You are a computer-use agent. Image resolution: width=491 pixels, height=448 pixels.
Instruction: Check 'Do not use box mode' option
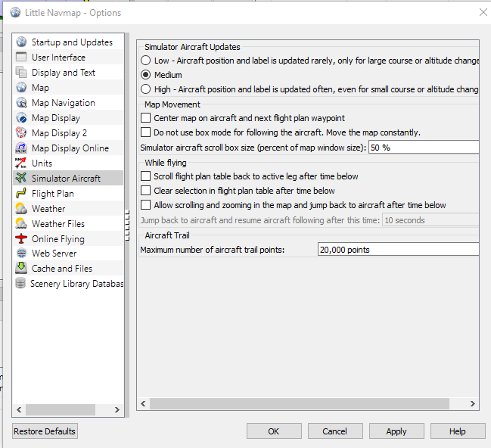tap(145, 132)
